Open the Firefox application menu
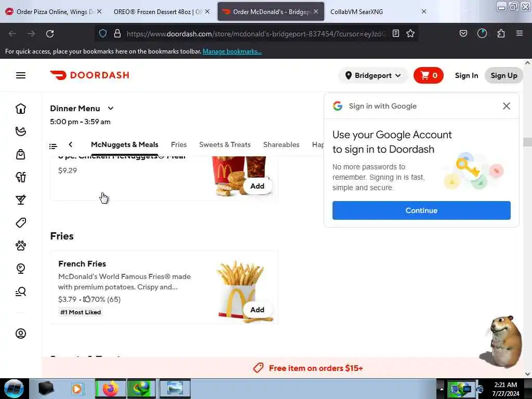The image size is (532, 399). [x=520, y=33]
